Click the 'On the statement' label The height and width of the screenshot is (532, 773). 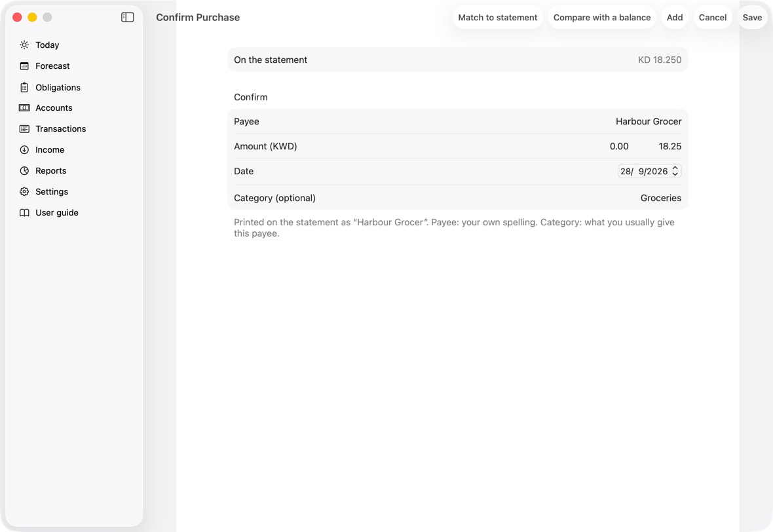(x=271, y=60)
